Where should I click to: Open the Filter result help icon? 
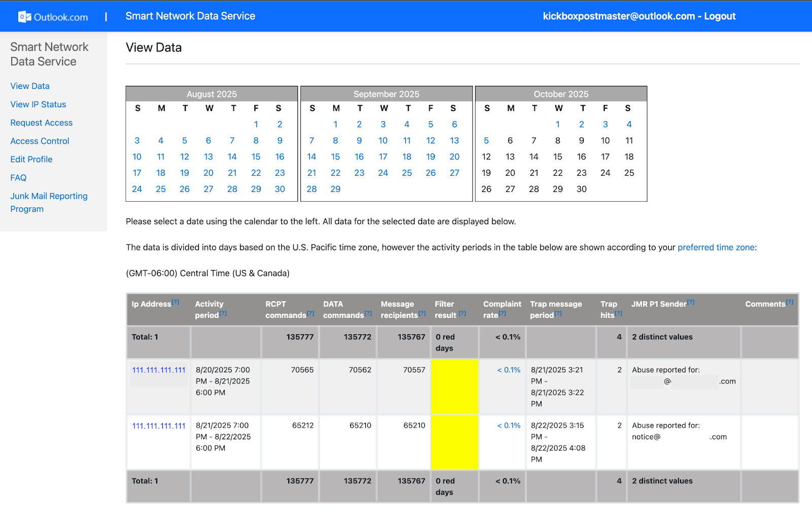(462, 314)
